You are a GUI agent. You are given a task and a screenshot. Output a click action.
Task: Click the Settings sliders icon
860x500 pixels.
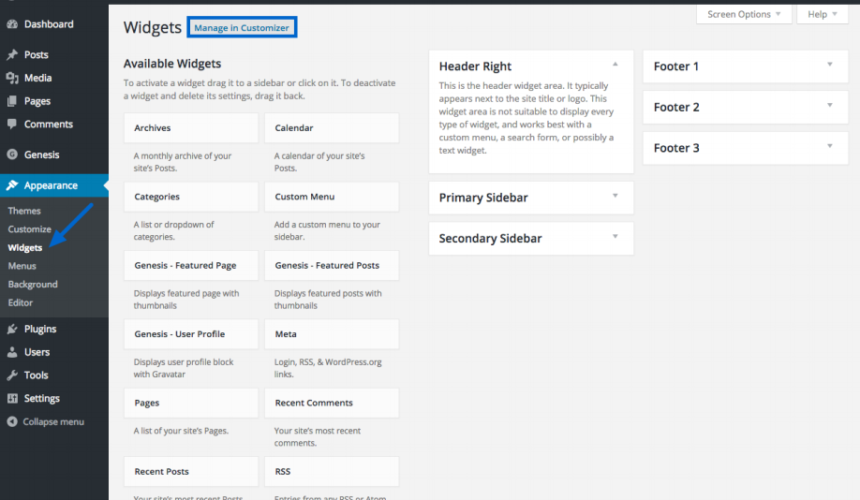click(12, 398)
